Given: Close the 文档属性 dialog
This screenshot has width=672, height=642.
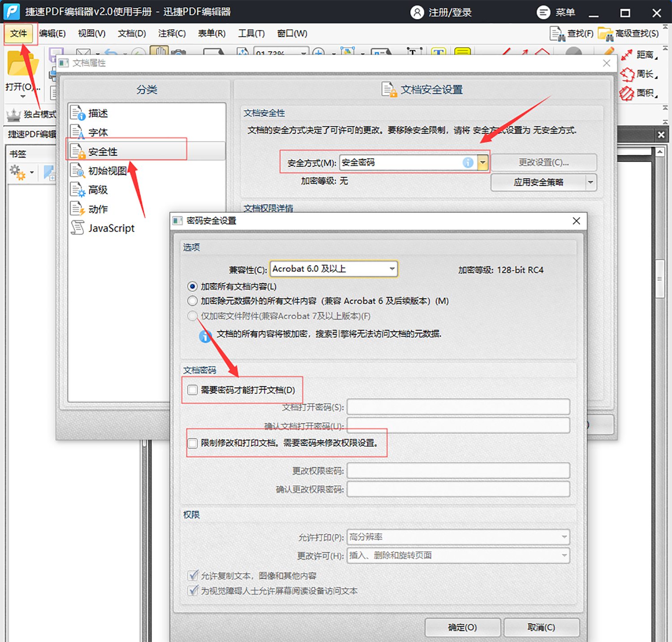Looking at the screenshot, I should pos(607,63).
